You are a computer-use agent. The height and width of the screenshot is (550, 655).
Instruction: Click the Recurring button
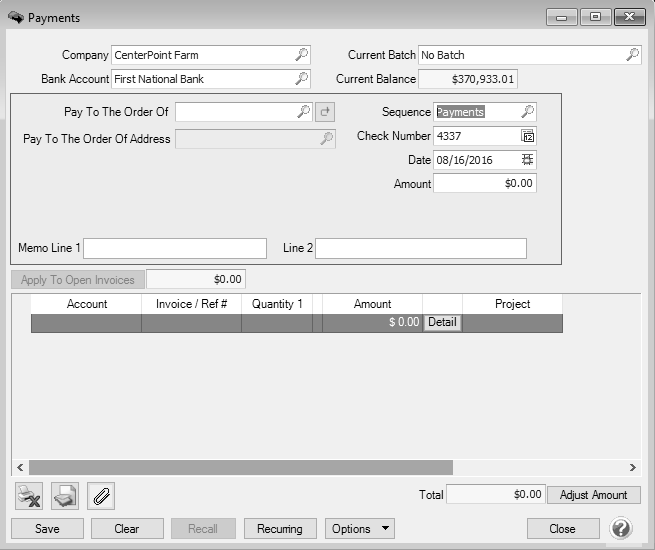[279, 528]
